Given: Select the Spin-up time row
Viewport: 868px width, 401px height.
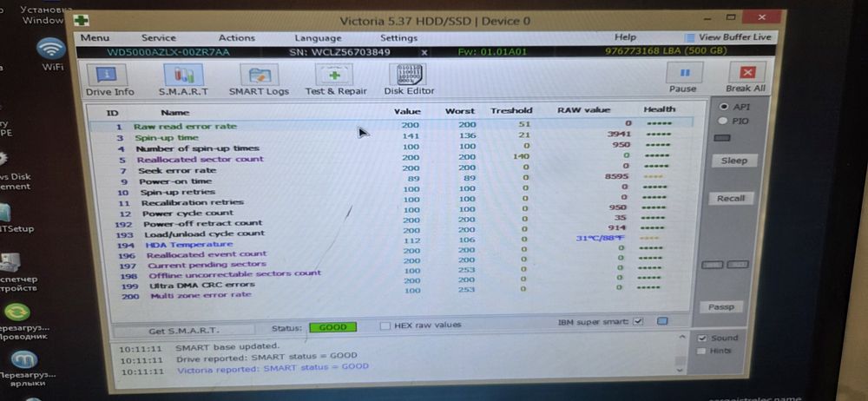Looking at the screenshot, I should pyautogui.click(x=391, y=137).
